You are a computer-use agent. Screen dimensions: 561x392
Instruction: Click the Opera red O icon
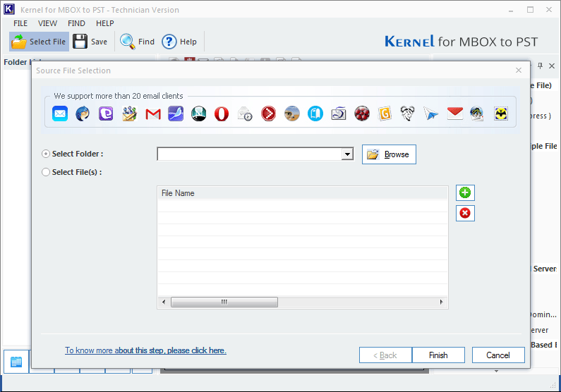coord(222,114)
